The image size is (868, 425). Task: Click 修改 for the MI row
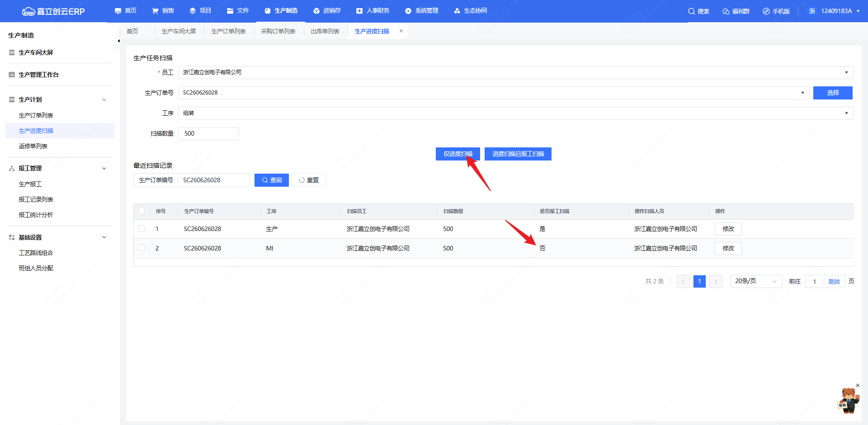coord(728,248)
